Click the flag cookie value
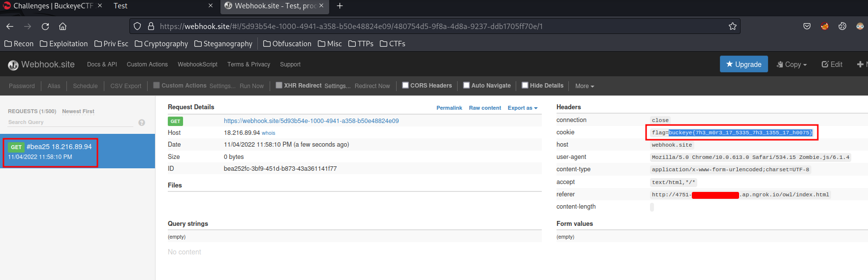Viewport: 868px width, 280px height. pos(732,133)
